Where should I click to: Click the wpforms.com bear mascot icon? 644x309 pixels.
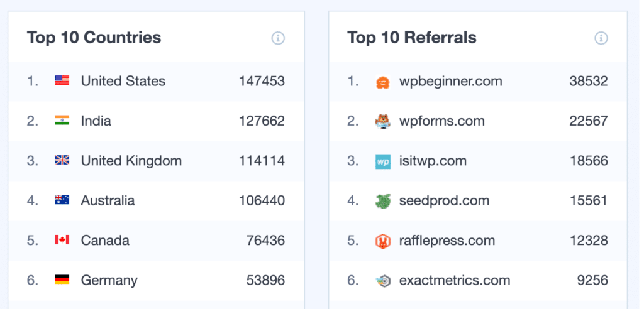(x=383, y=121)
